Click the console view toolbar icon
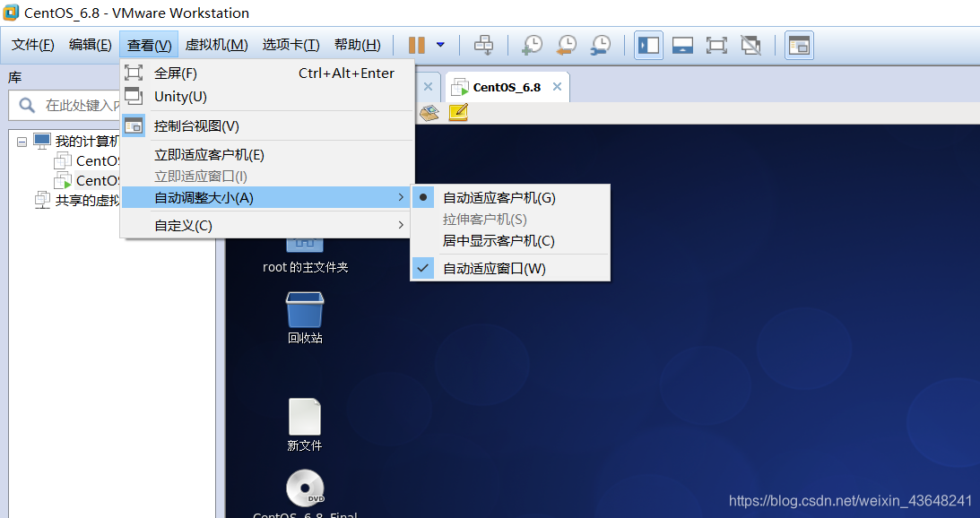 click(x=800, y=45)
